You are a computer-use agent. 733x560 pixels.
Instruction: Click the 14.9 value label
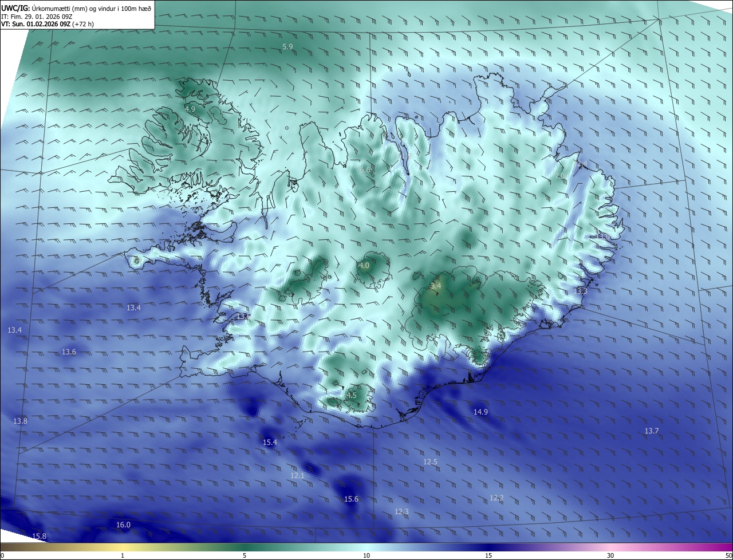[480, 412]
